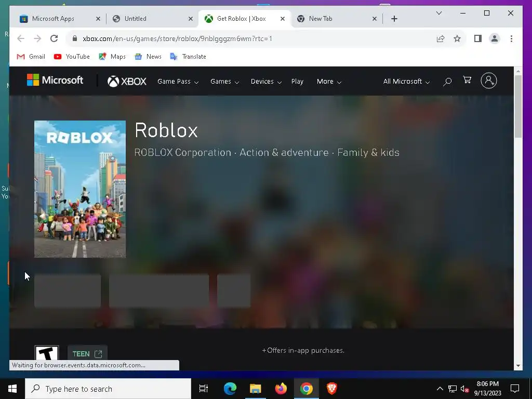Screen dimensions: 532x399
Task: Open the Chrome side panel
Action: pyautogui.click(x=478, y=38)
